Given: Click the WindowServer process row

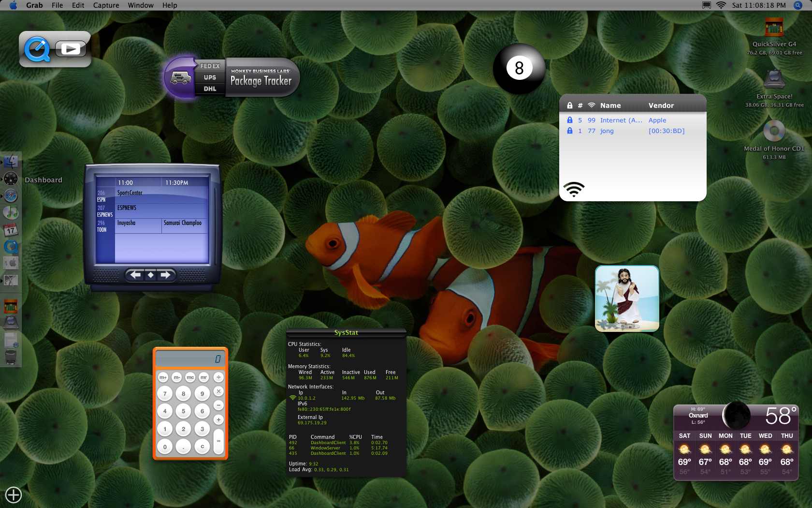Looking at the screenshot, I should [338, 448].
